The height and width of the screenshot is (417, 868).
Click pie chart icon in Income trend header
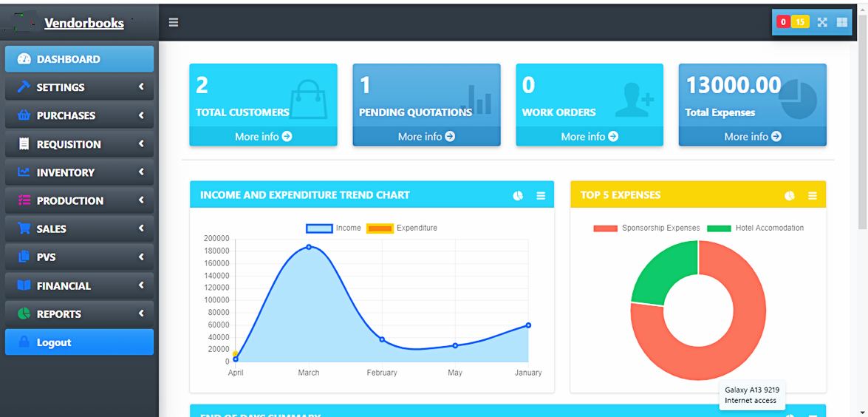pyautogui.click(x=519, y=196)
